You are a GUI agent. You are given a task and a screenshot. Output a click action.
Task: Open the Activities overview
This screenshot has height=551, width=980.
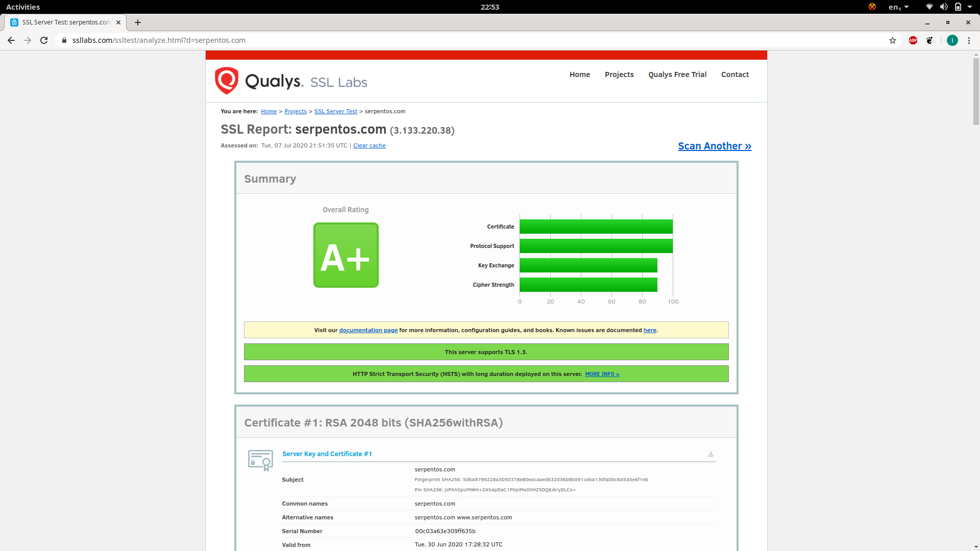point(23,7)
